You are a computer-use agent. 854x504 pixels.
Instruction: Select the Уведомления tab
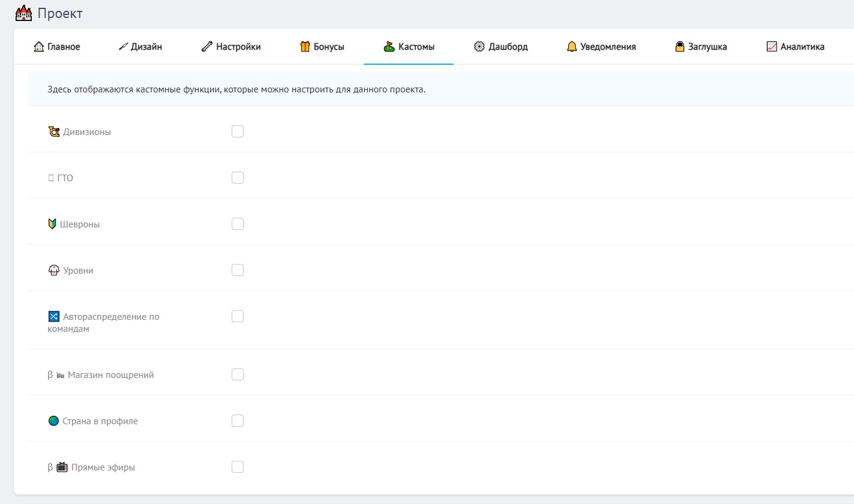click(601, 47)
